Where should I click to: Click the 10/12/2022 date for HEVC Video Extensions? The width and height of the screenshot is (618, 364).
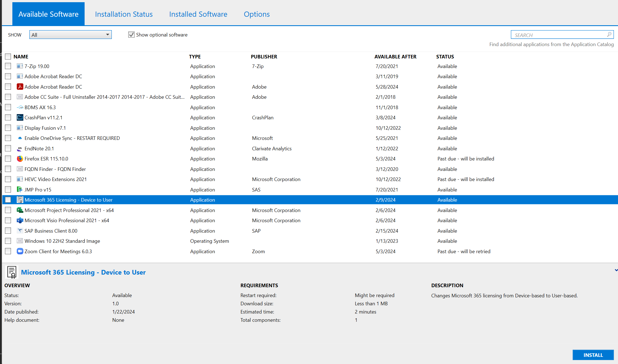click(388, 179)
